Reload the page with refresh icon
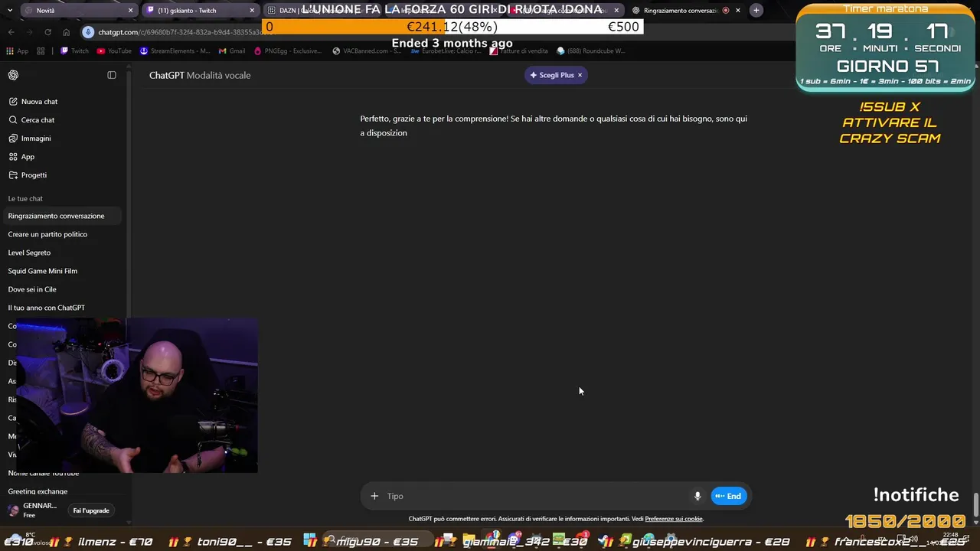The image size is (980, 551). coord(47,32)
